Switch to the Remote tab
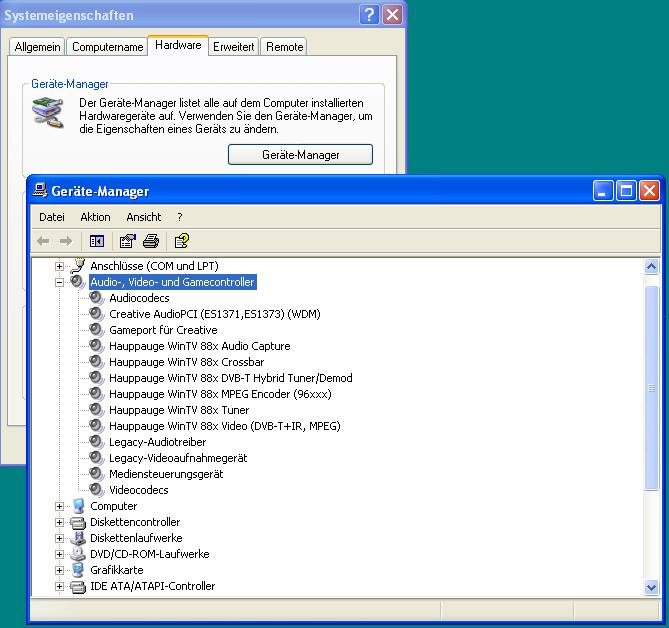 click(285, 47)
